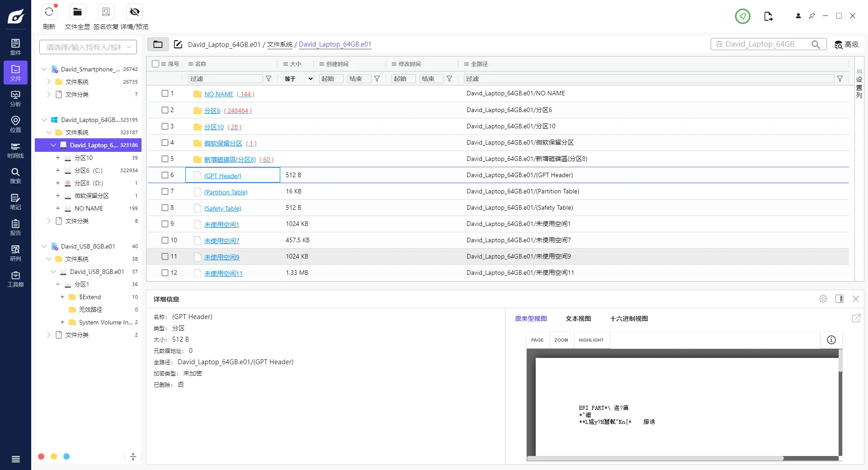Collapse the David_USB_8GB.e01 evidence node
This screenshot has width=868, height=470.
[x=44, y=246]
